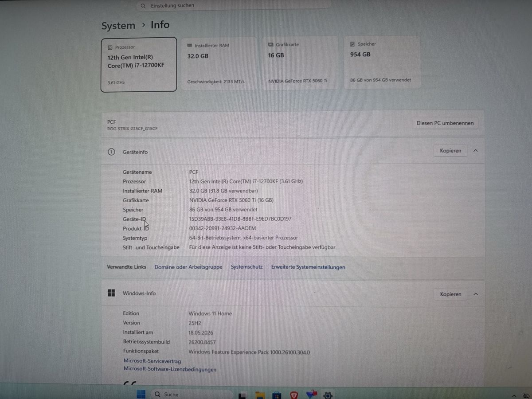The image size is (532, 399).
Task: Click Diesen PC umbenennen button
Action: point(445,123)
